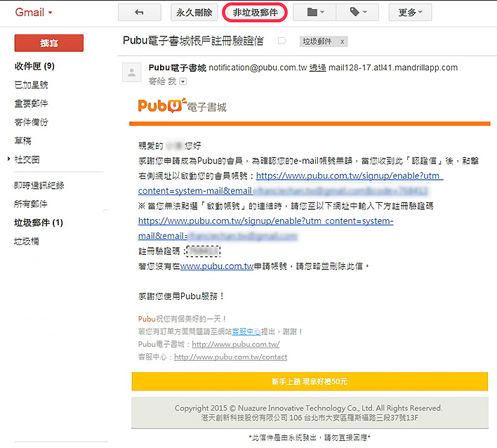Screen dimensions: 497x448
Task: Click 永久刪除 button
Action: pos(194,13)
